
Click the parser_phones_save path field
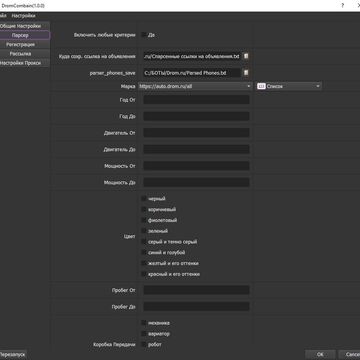[192, 73]
